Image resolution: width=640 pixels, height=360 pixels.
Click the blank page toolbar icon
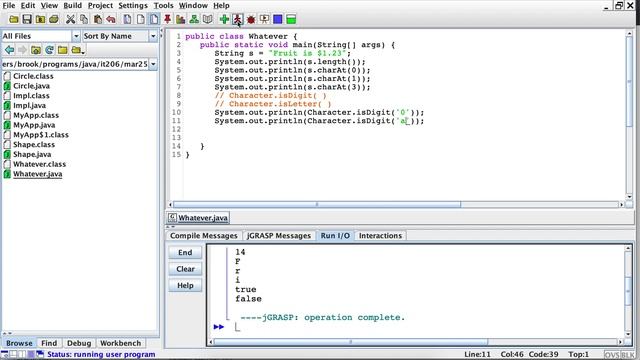(x=140, y=19)
